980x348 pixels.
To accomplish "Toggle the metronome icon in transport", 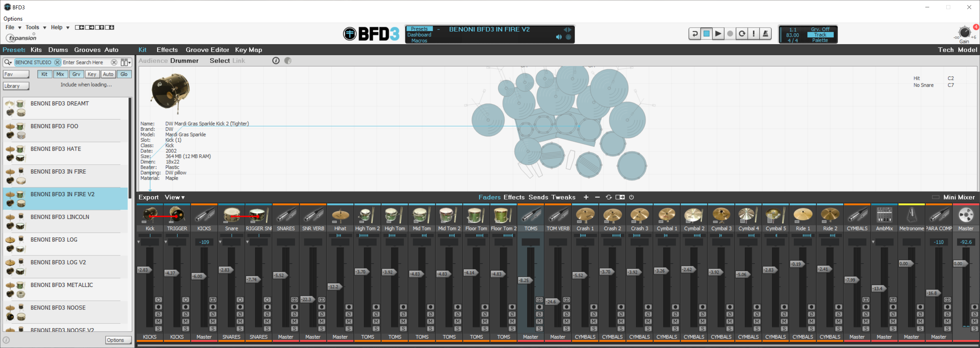I will coord(765,34).
